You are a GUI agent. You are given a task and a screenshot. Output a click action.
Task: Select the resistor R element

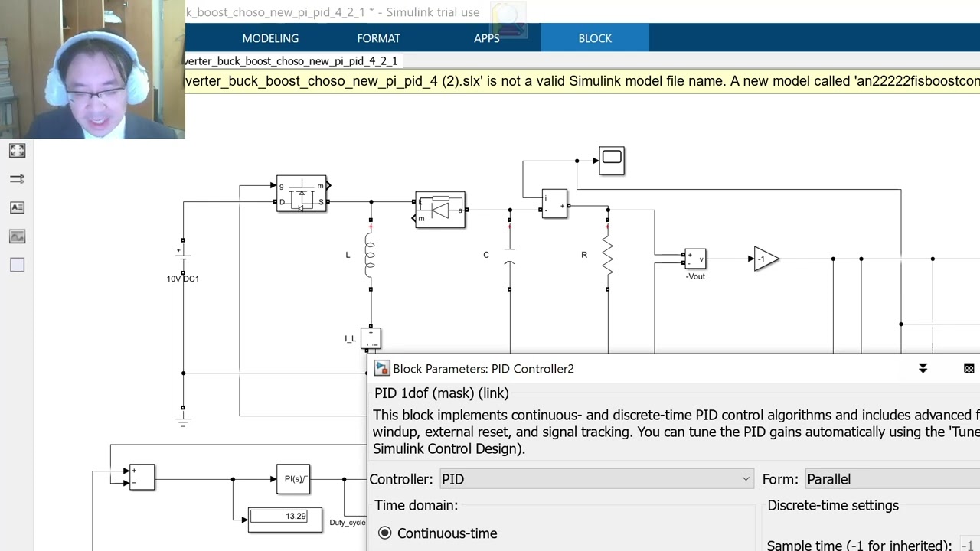(608, 256)
